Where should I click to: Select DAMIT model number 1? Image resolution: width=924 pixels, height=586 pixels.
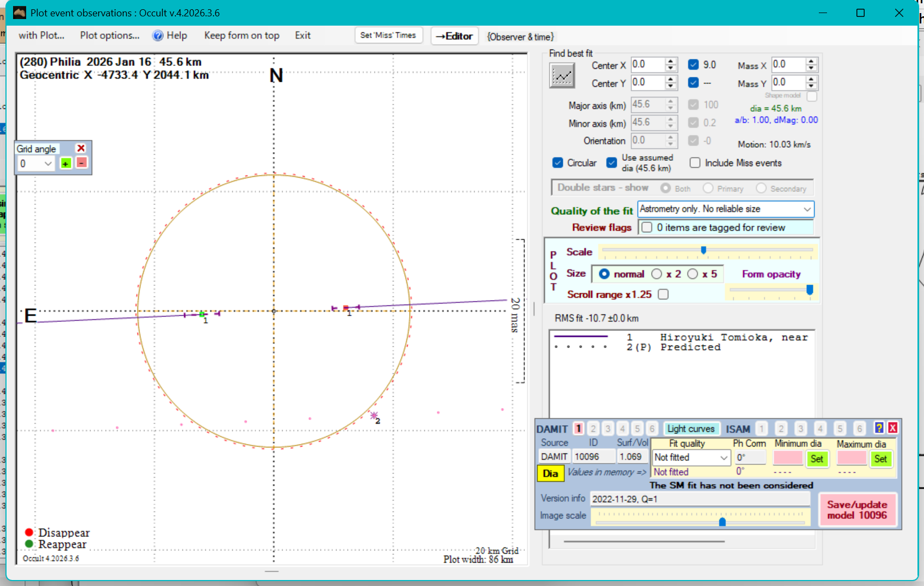click(x=579, y=429)
